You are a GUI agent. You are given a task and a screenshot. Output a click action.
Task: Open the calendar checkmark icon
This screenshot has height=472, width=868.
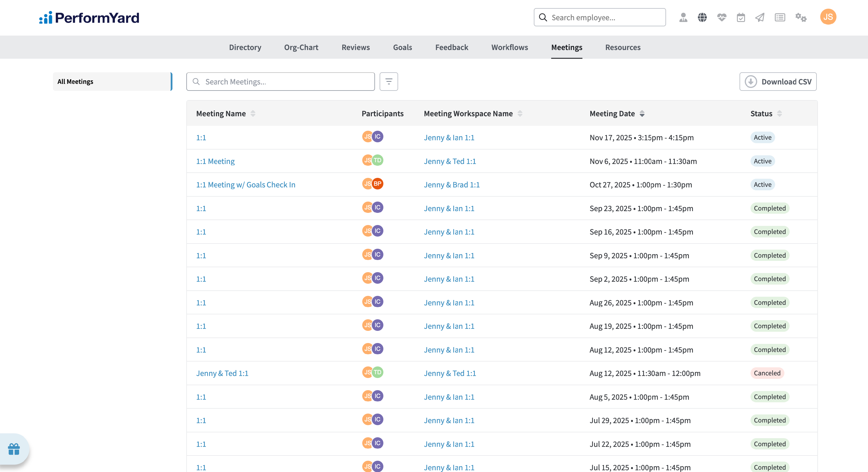tap(741, 17)
